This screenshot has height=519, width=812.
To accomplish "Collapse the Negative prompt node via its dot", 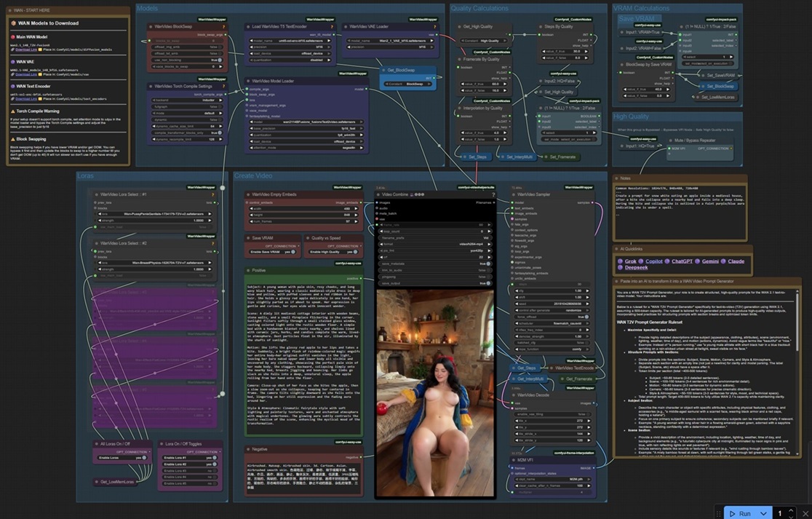I will [x=249, y=450].
